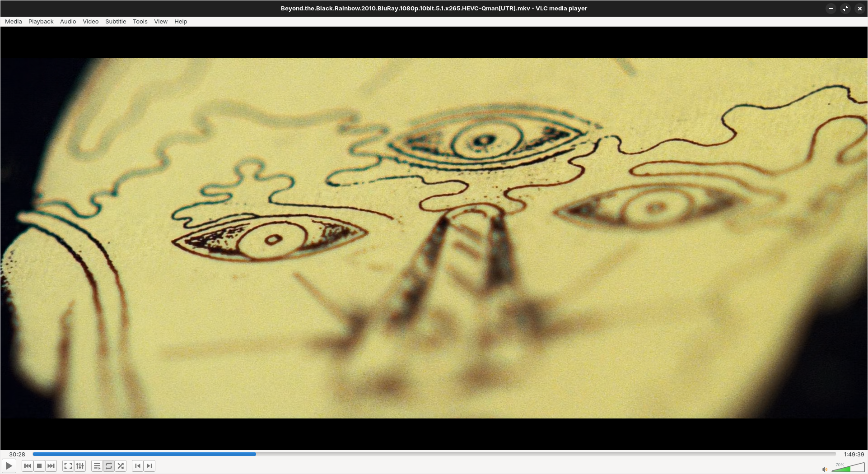Open the Media menu
This screenshot has height=474, width=868.
(x=13, y=22)
